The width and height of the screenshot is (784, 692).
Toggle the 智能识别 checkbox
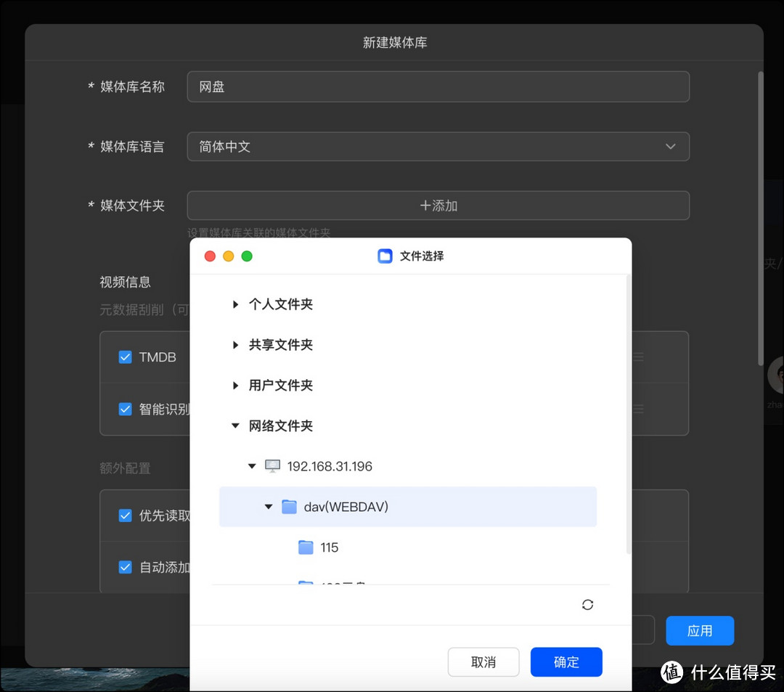[x=125, y=409]
